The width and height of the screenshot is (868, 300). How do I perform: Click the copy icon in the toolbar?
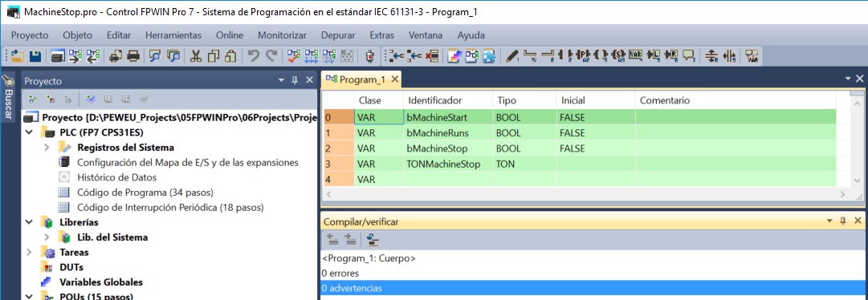click(x=214, y=55)
